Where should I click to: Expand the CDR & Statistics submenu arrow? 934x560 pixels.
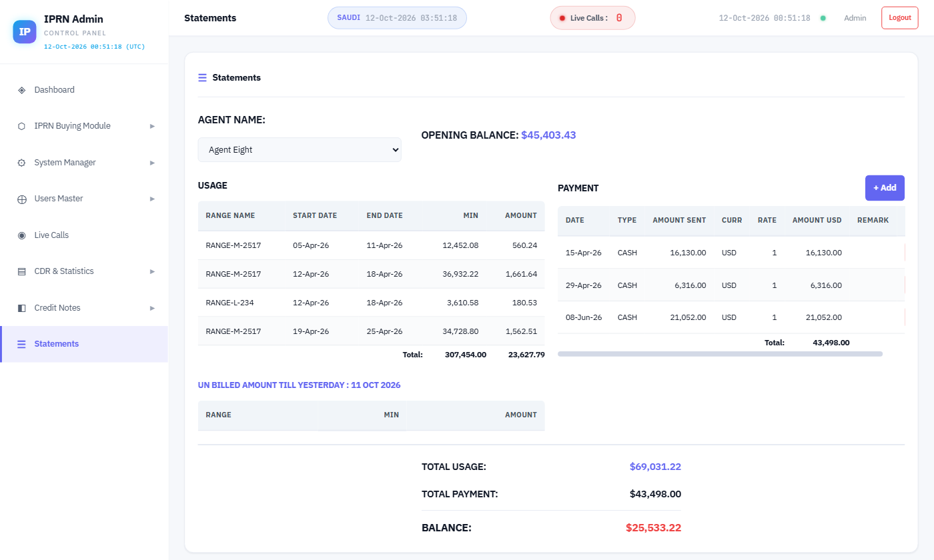pyautogui.click(x=152, y=271)
